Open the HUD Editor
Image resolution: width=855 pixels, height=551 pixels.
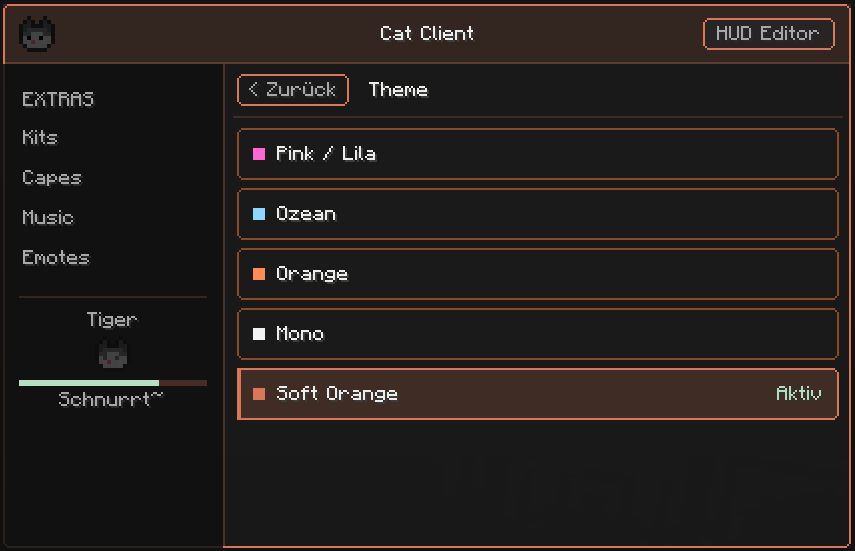click(768, 34)
